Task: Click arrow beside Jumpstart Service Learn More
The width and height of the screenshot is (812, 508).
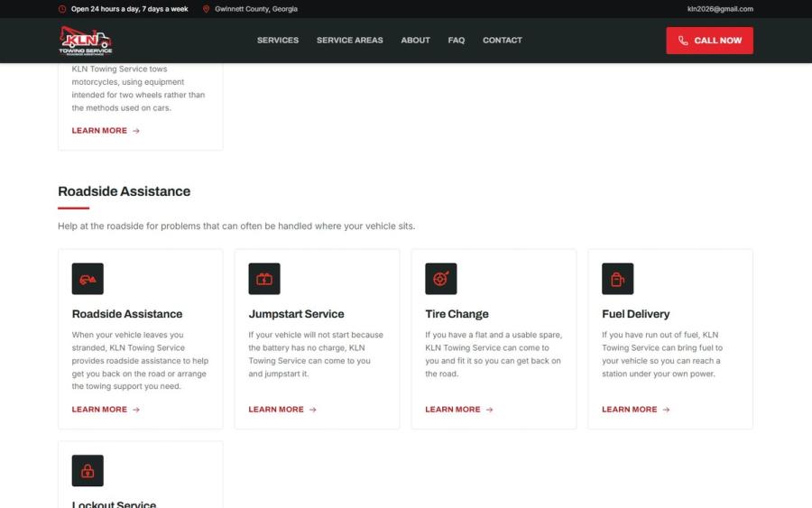Action: pos(313,410)
